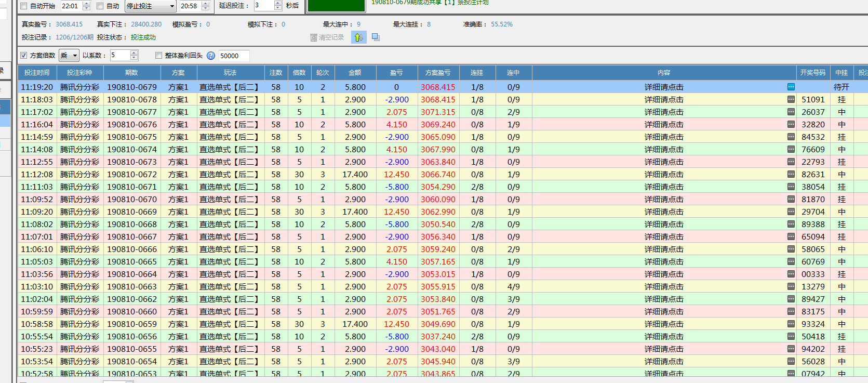Open details icon for row 190810-0676

tap(791, 124)
